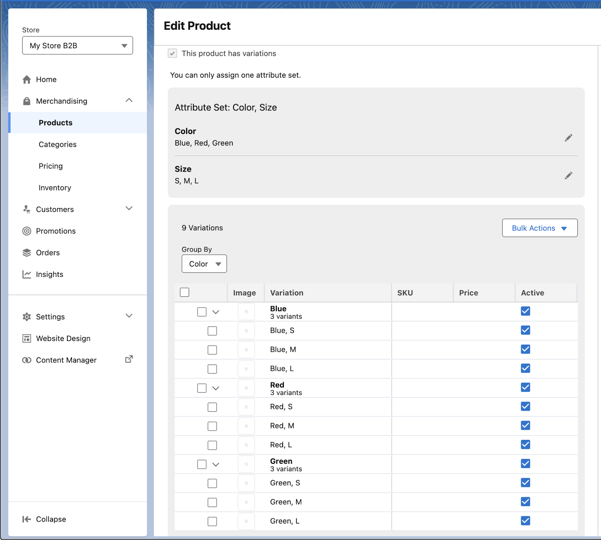Screen dimensions: 601x540
Task: Click the Image column header
Action: (245, 293)
